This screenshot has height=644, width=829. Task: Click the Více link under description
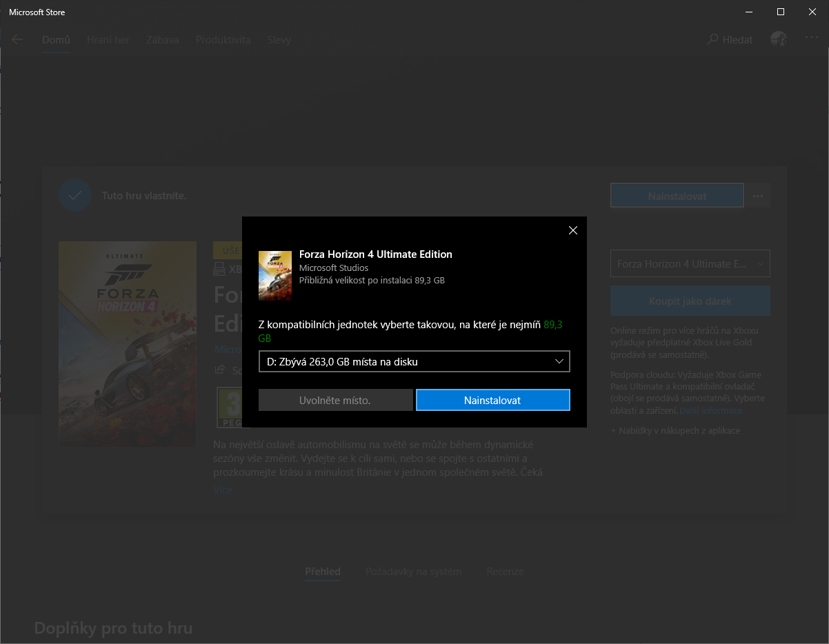(x=223, y=490)
